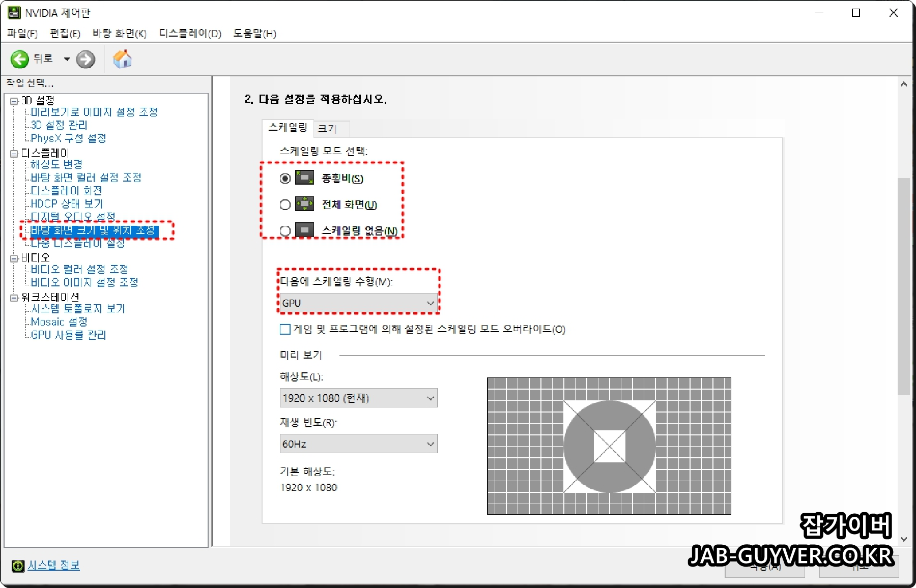This screenshot has height=588, width=916.
Task: Select the 스케일링 없음(N) radio button
Action: (285, 231)
